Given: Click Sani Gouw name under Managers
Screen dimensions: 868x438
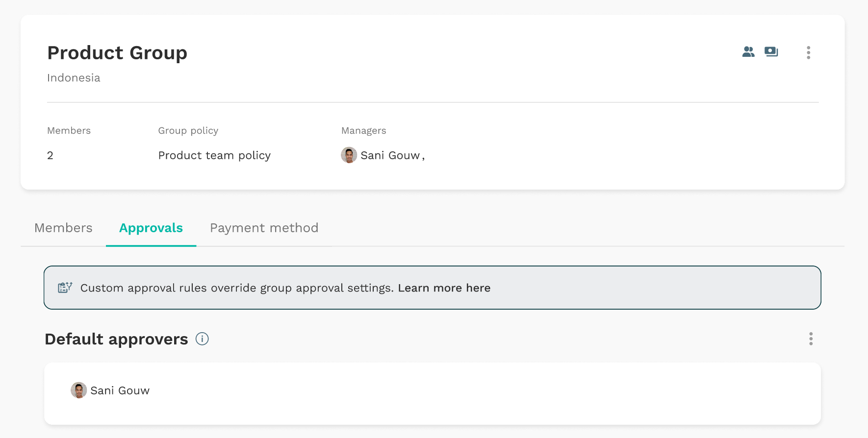Looking at the screenshot, I should point(390,155).
